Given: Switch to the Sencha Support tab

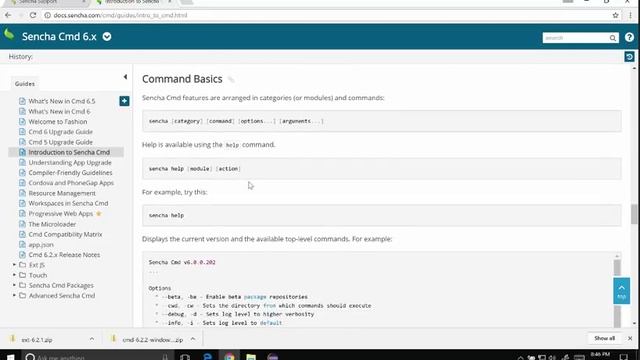Looking at the screenshot, I should 47,2.
